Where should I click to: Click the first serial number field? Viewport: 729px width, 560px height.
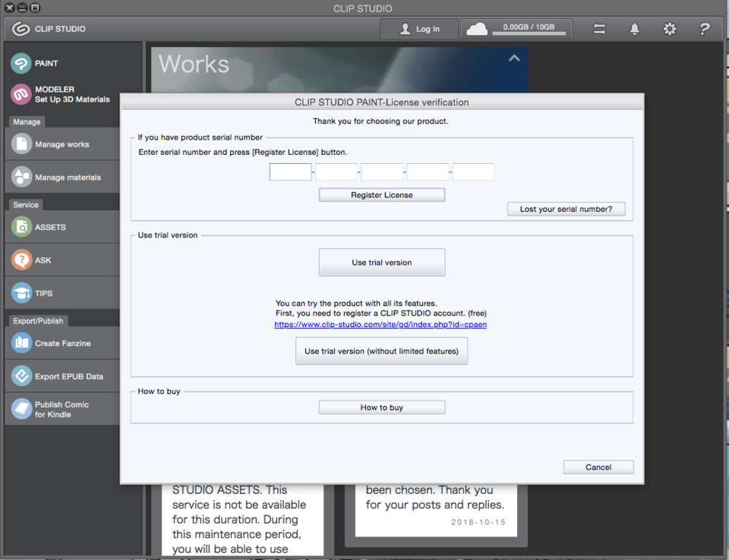290,172
